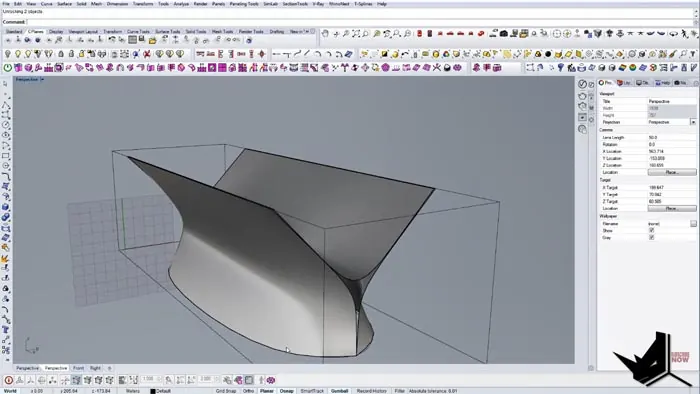Screen dimensions: 700x394
Task: Add a new viewport tab with plus
Action: tap(109, 368)
